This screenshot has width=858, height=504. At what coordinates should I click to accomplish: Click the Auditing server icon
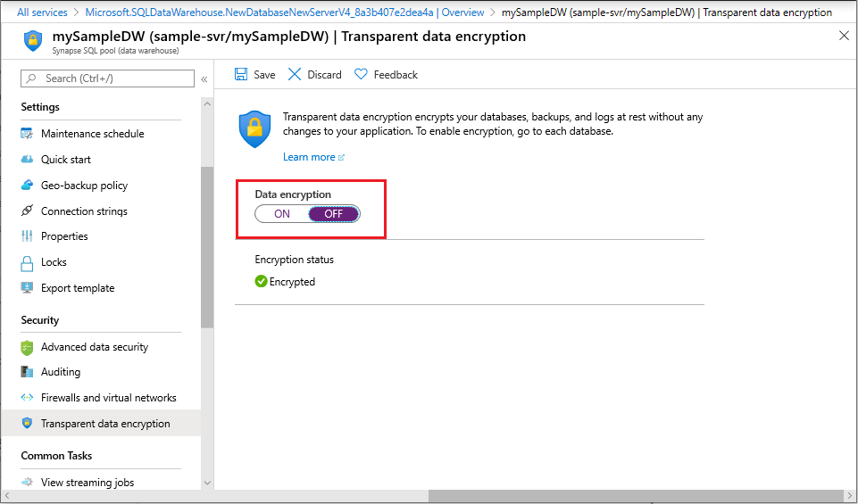[x=27, y=372]
